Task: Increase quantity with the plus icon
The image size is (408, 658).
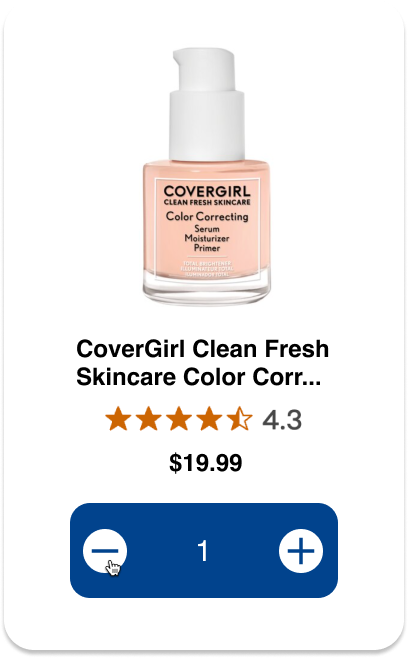Action: point(301,551)
